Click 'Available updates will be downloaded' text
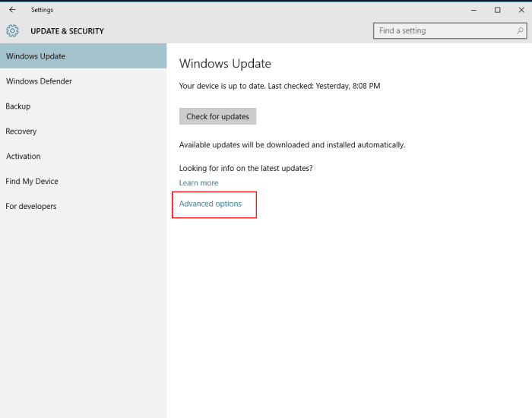The height and width of the screenshot is (418, 532). pyautogui.click(x=292, y=145)
